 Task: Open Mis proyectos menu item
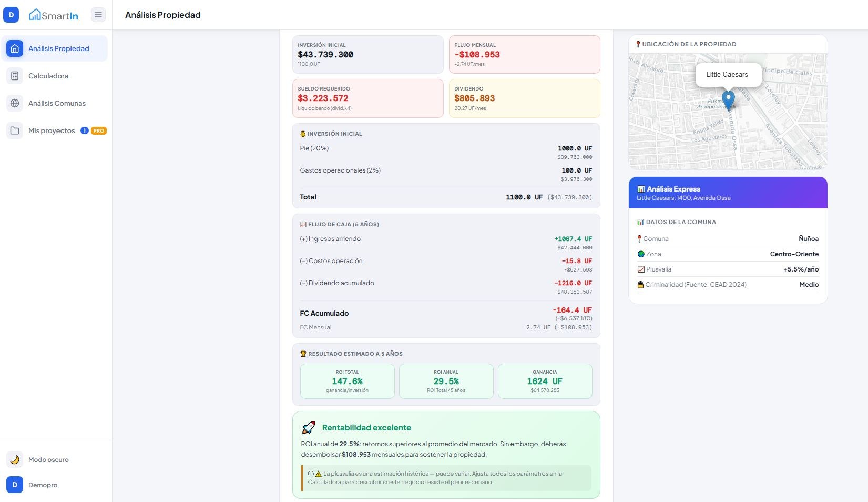[x=55, y=130]
